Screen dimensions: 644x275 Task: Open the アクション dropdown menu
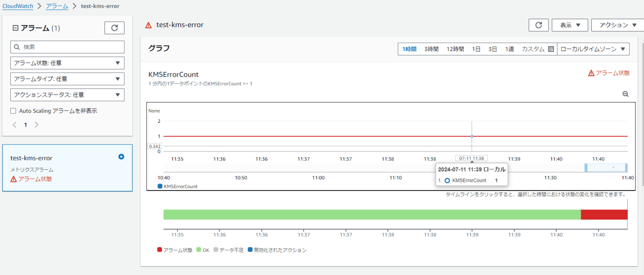coord(618,25)
